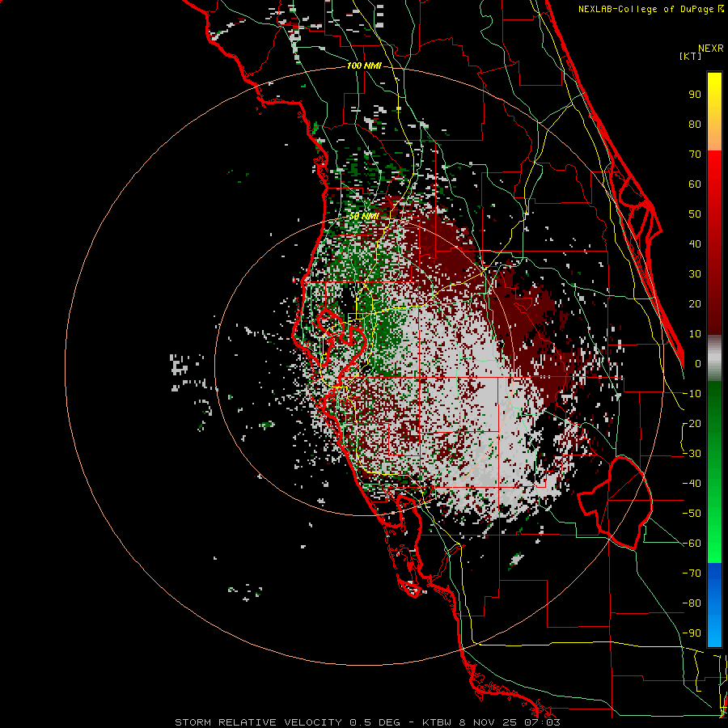Click the NEXR label above the color bar
This screenshot has height=728, width=728.
tap(710, 49)
